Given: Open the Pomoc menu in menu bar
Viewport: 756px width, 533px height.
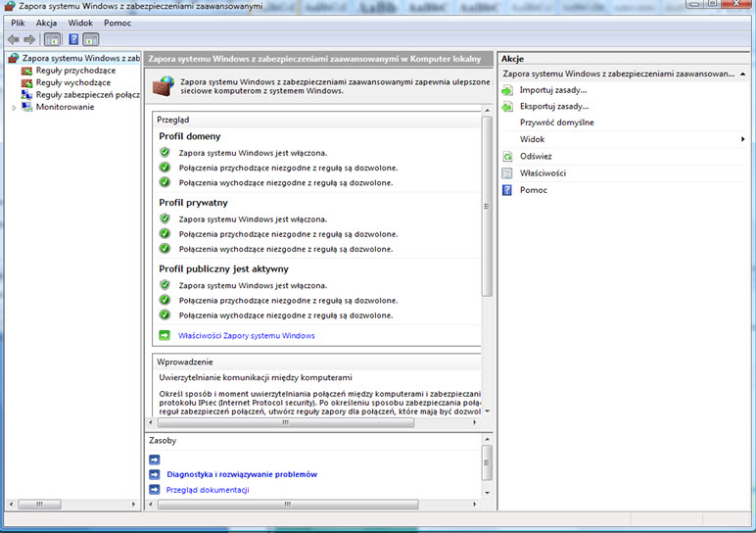Looking at the screenshot, I should [118, 23].
